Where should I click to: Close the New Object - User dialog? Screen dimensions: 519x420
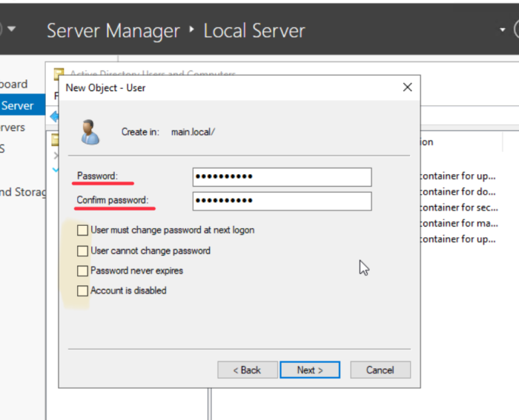406,87
